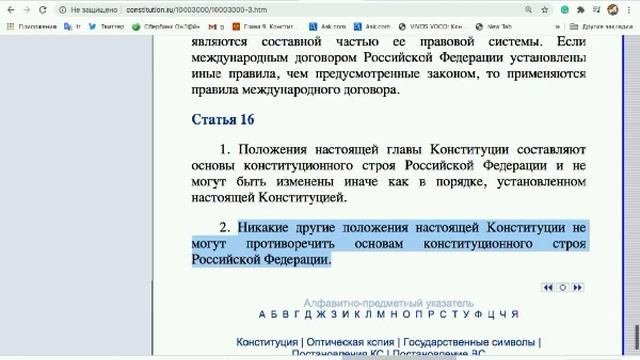Open index letter Ч

[x=503, y=314]
